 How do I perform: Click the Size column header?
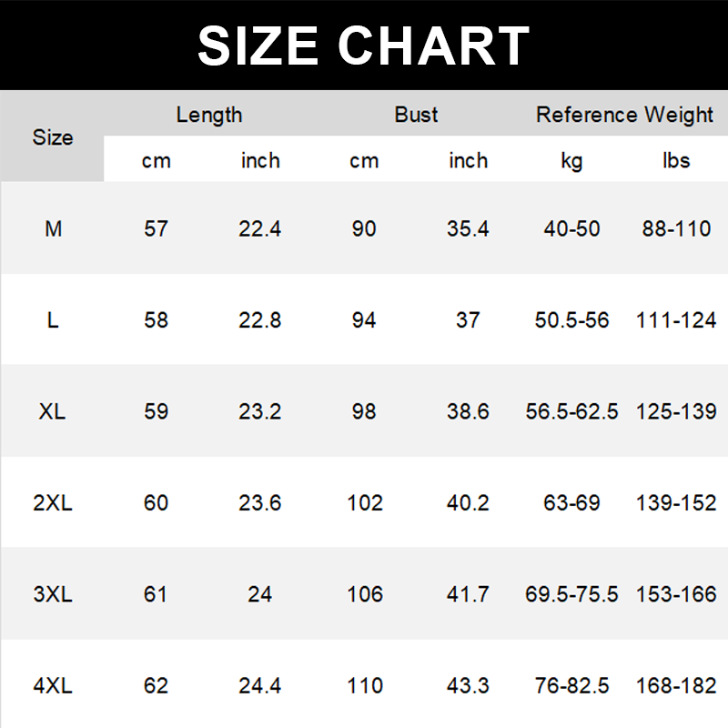pos(53,137)
